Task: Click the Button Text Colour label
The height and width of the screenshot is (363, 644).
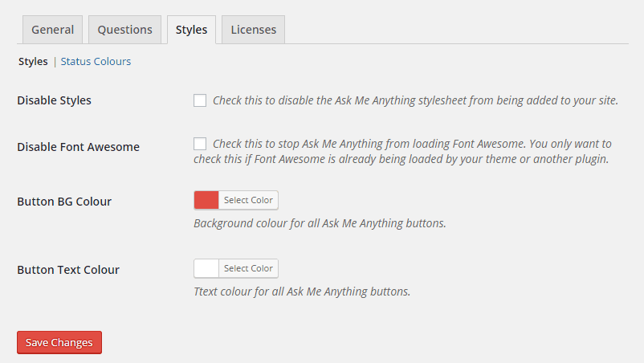Action: click(x=68, y=270)
